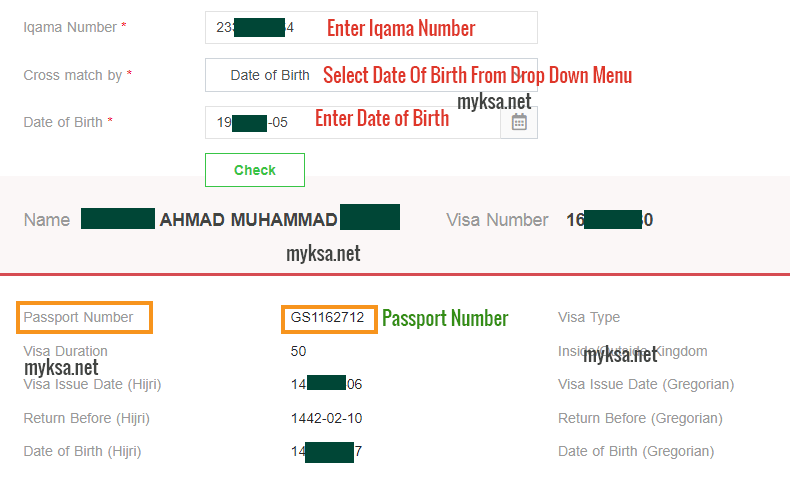
Task: Click the Visa Type label
Action: 589,317
